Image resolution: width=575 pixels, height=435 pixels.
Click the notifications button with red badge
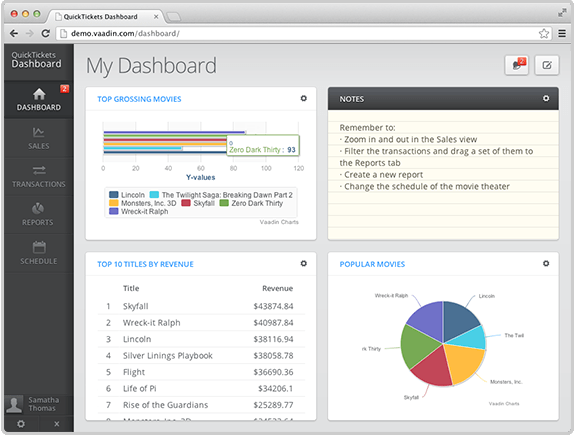point(517,65)
